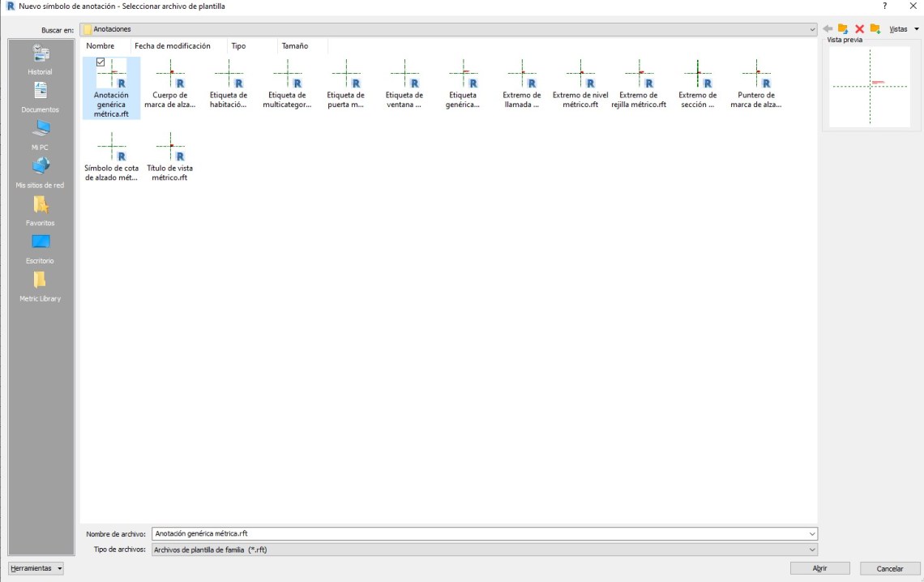Screen dimensions: 924x582
Task: Open the Tipo de archivos dropdown
Action: click(x=812, y=550)
